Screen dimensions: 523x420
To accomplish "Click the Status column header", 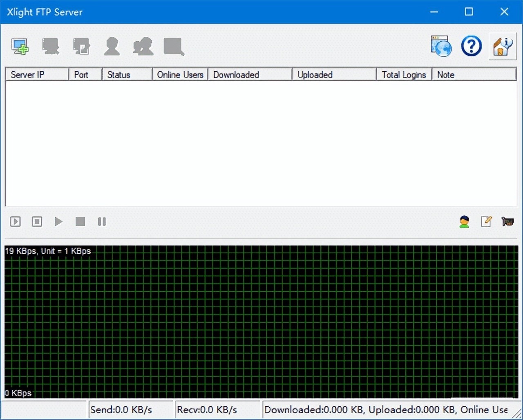I will tap(127, 74).
